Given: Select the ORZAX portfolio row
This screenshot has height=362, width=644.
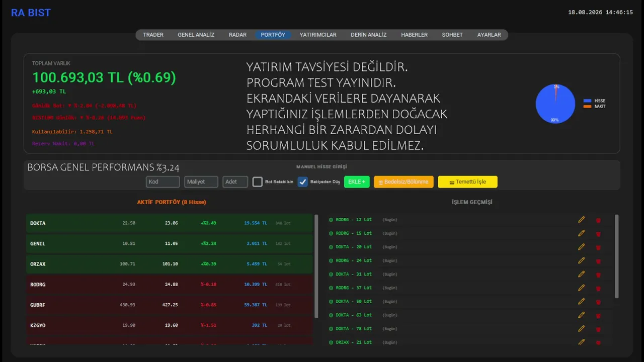Looking at the screenshot, I should tap(170, 264).
